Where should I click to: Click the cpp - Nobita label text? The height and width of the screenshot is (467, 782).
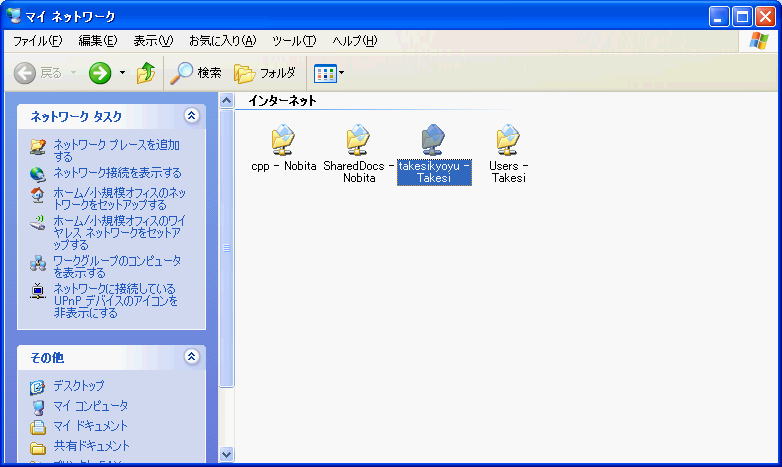tap(283, 166)
